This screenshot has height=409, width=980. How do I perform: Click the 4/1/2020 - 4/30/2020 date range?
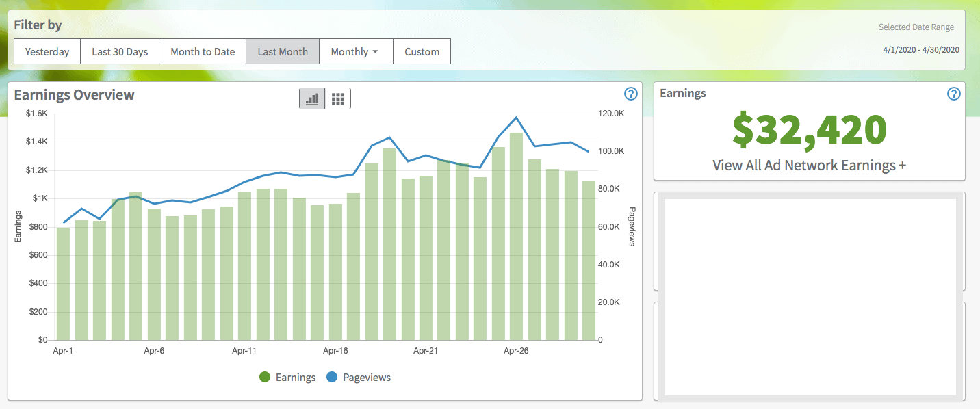(x=921, y=50)
